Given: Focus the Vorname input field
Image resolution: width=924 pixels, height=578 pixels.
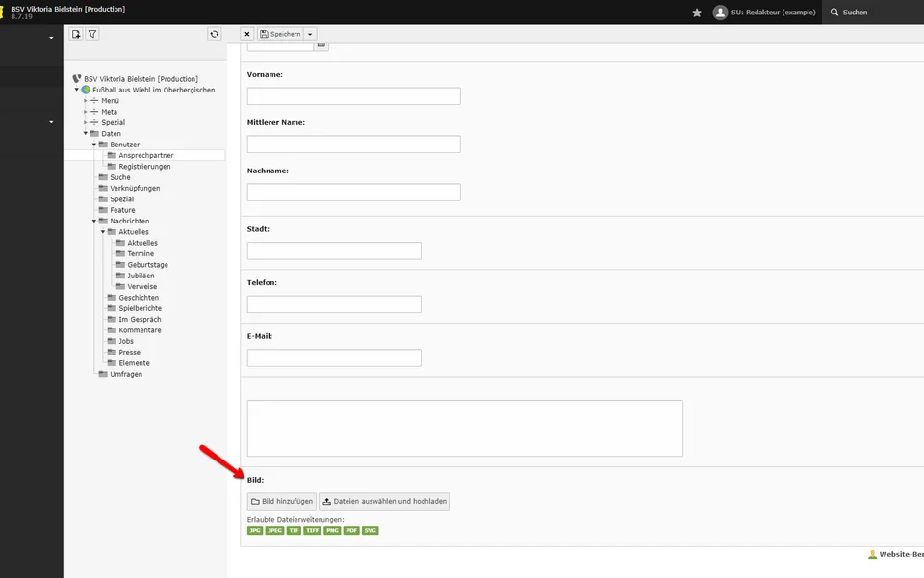Looking at the screenshot, I should point(353,96).
